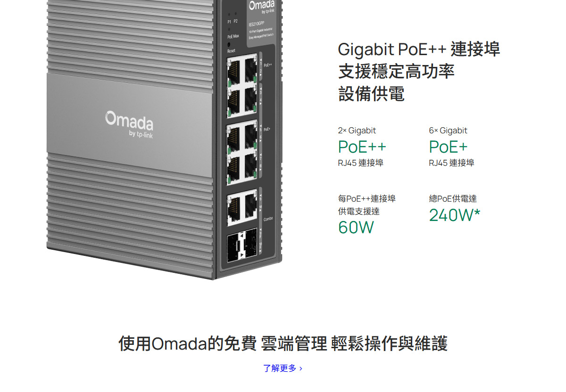Screen dimensions: 566x392
Task: Click the Reset pinhole on the switch
Action: pyautogui.click(x=229, y=45)
